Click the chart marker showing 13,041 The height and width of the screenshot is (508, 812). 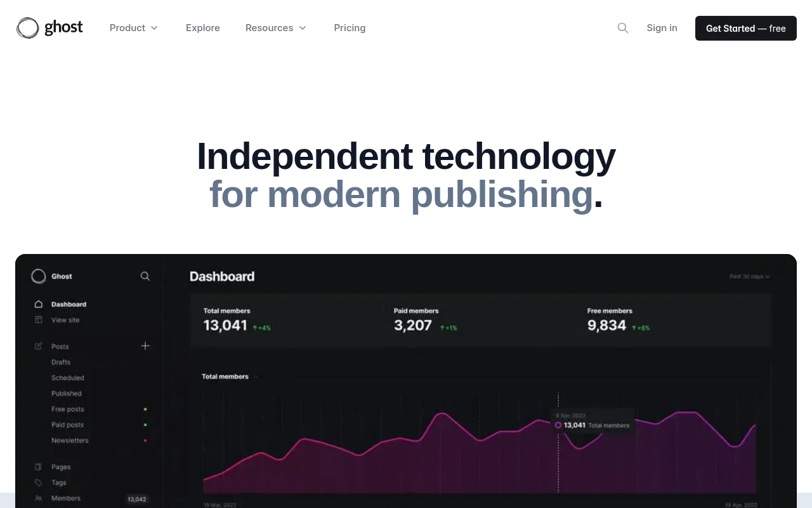point(558,425)
